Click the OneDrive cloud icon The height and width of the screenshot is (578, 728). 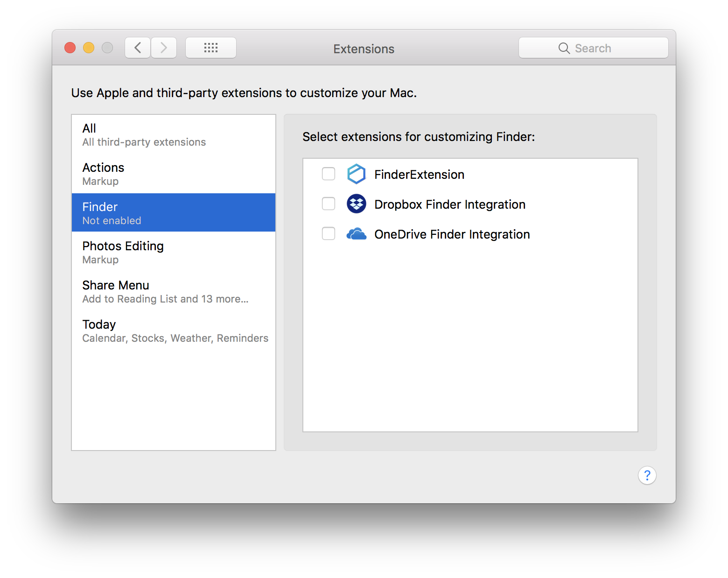click(x=357, y=234)
